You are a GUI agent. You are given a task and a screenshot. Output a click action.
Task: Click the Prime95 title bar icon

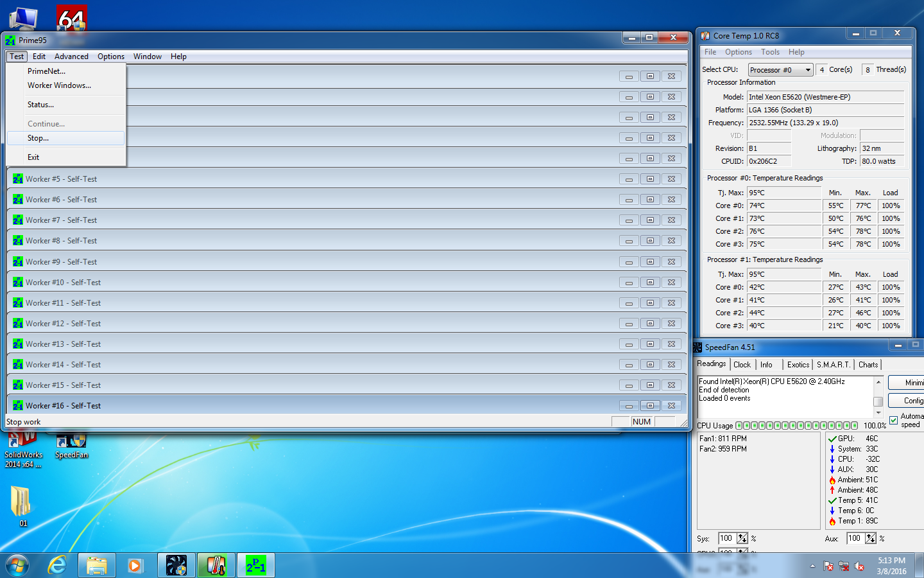pyautogui.click(x=10, y=40)
